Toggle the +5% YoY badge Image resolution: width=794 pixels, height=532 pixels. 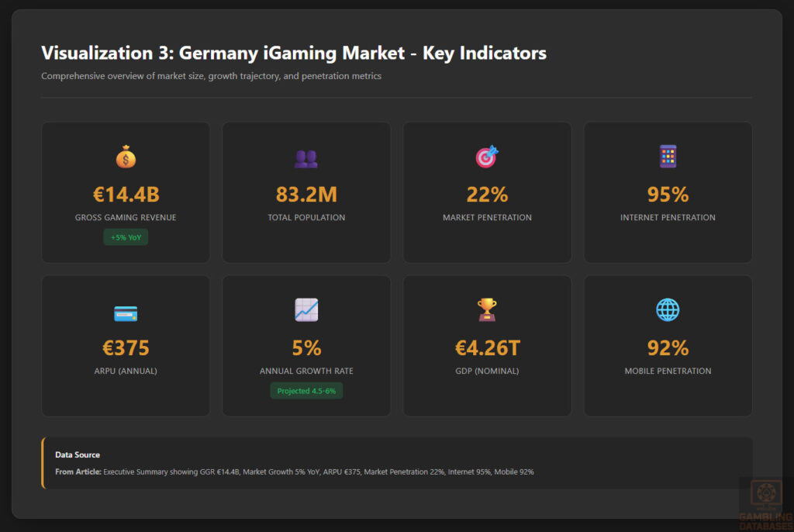point(125,237)
